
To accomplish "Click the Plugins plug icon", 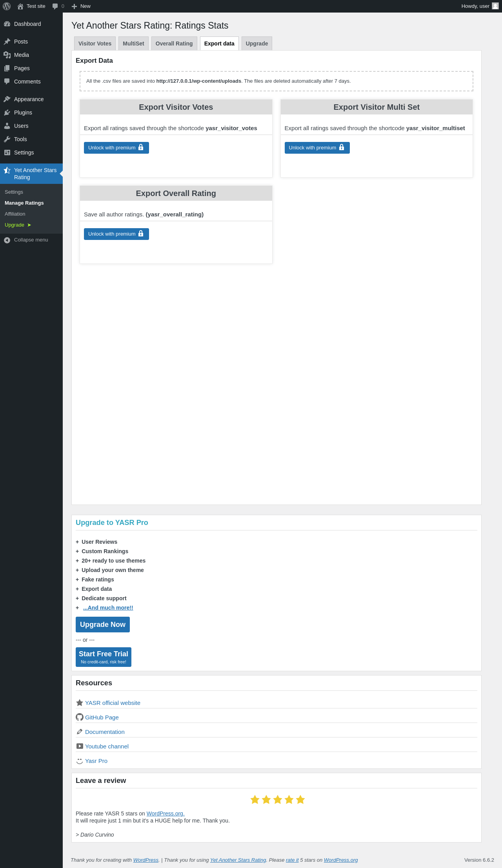I will pos(7,113).
